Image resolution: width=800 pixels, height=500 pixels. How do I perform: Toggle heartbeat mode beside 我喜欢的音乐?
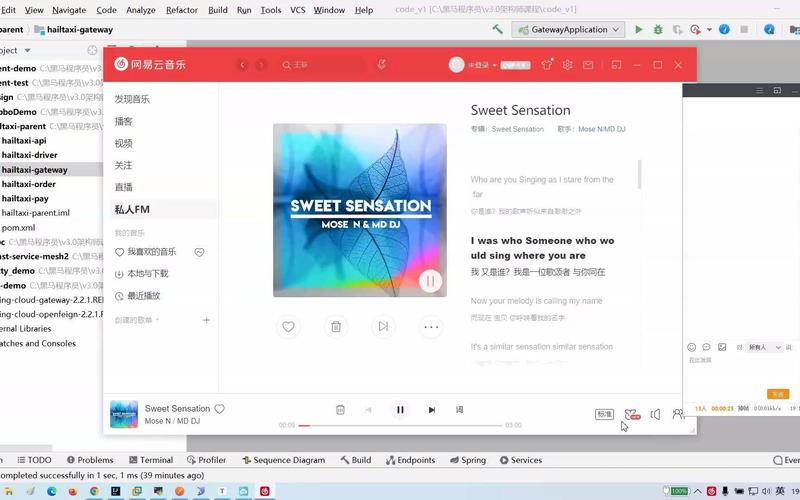199,252
